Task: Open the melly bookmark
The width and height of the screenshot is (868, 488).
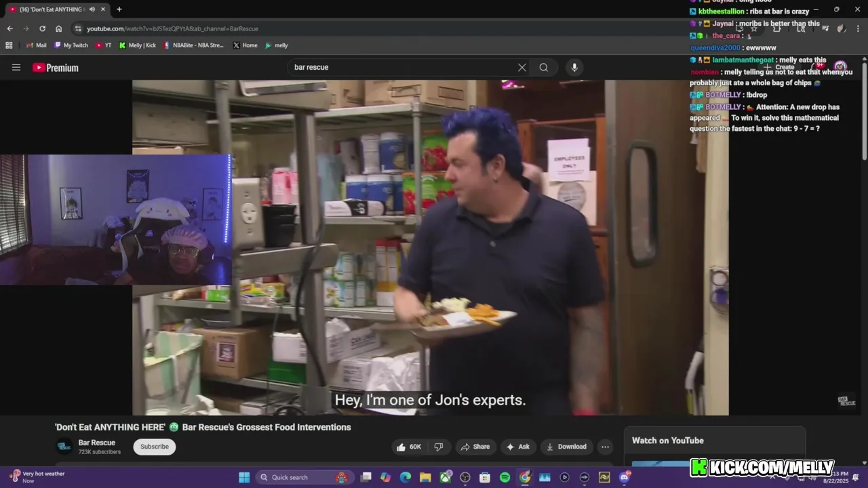Action: click(277, 45)
